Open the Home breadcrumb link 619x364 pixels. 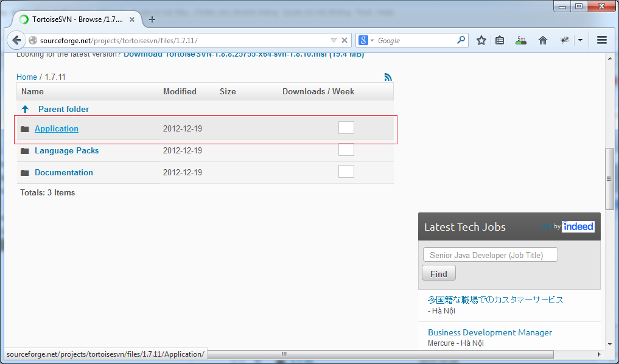coord(26,77)
